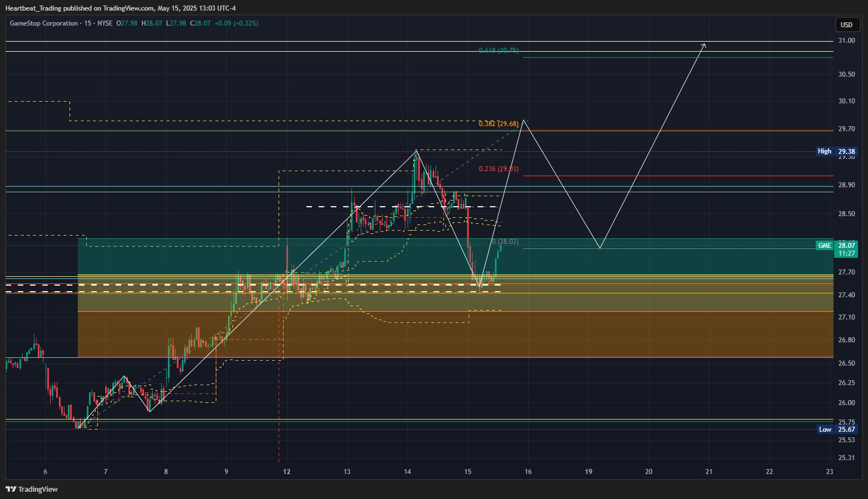Click the high value H28.07
The width and height of the screenshot is (868, 499).
[152, 23]
